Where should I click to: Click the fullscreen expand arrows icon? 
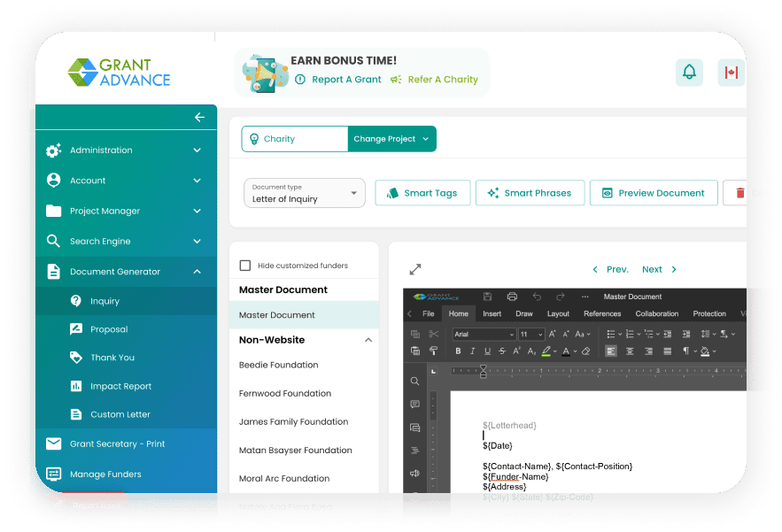coord(415,269)
